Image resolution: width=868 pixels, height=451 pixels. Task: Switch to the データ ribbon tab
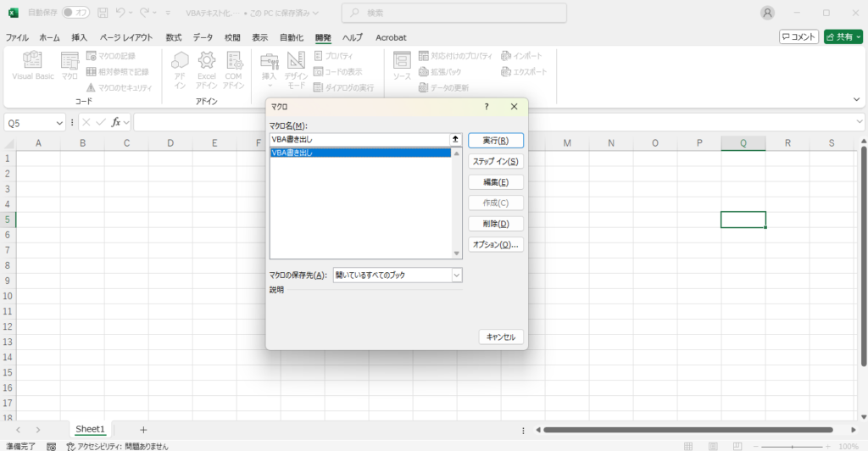point(203,37)
